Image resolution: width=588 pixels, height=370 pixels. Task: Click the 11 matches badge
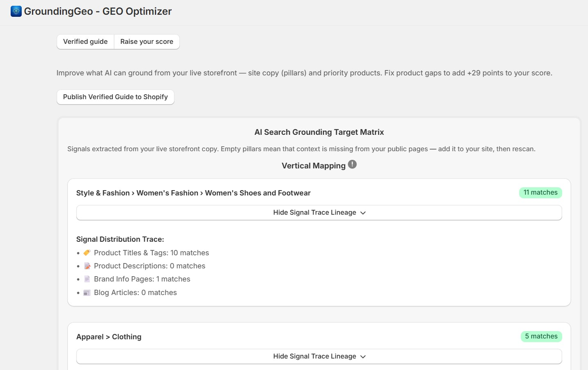point(540,193)
